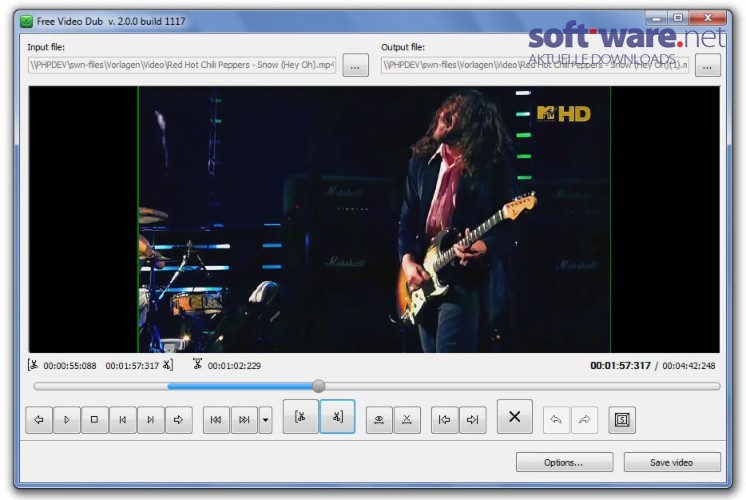Image resolution: width=746 pixels, height=500 pixels.
Task: Open the Options... dialog
Action: (x=564, y=462)
